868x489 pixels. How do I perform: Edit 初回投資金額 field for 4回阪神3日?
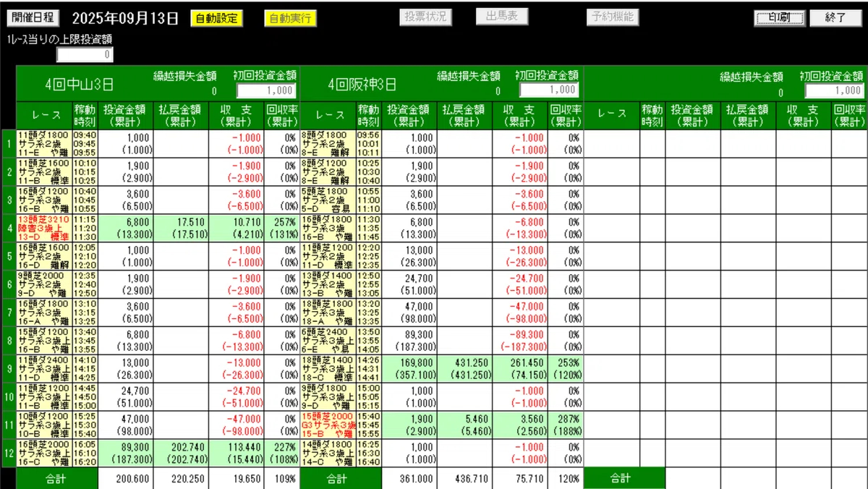549,90
